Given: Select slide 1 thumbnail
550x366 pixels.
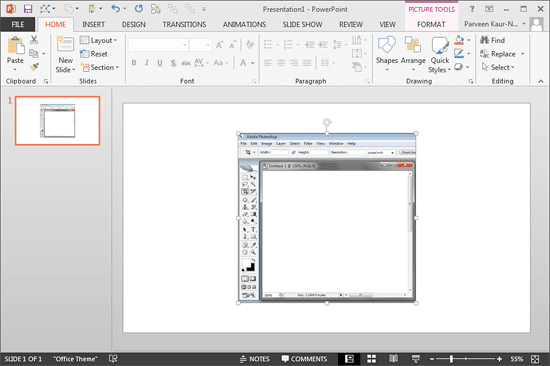Looking at the screenshot, I should pyautogui.click(x=58, y=121).
